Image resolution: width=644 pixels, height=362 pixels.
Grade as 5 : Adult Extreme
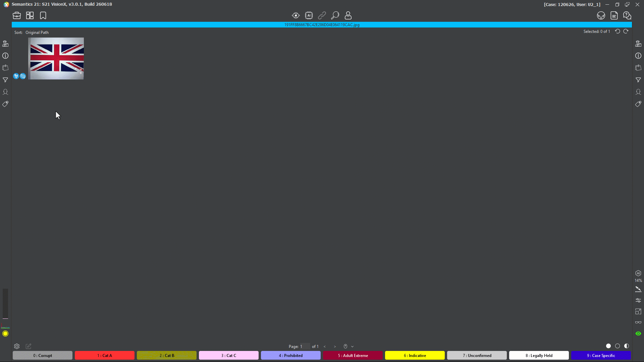pos(353,355)
